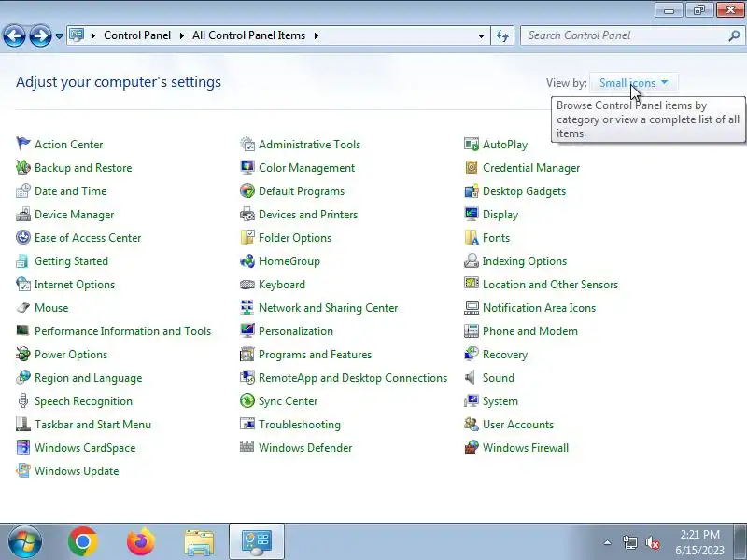Click the Credential Manager safe icon
The height and width of the screenshot is (560, 747).
coord(472,167)
